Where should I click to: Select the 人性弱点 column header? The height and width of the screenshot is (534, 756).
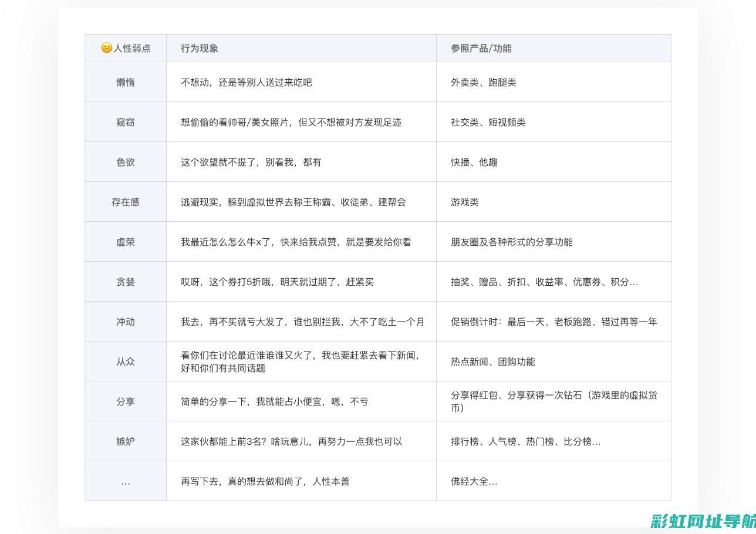point(126,48)
